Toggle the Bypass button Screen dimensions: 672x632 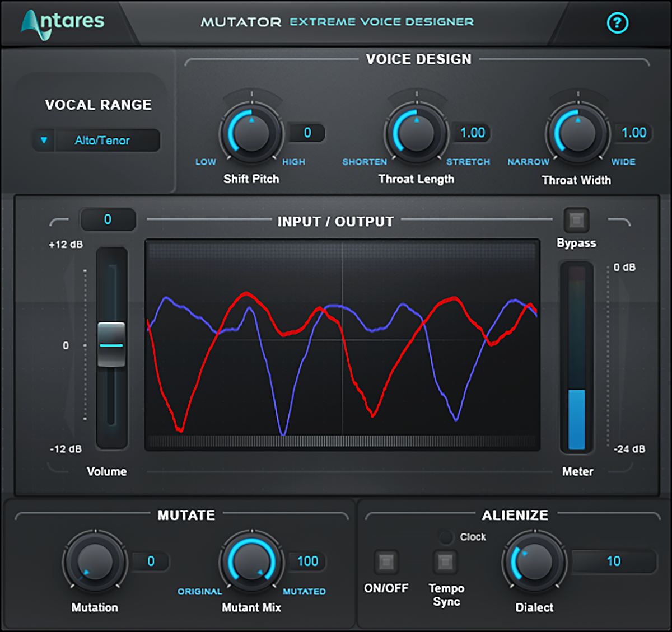pos(576,220)
